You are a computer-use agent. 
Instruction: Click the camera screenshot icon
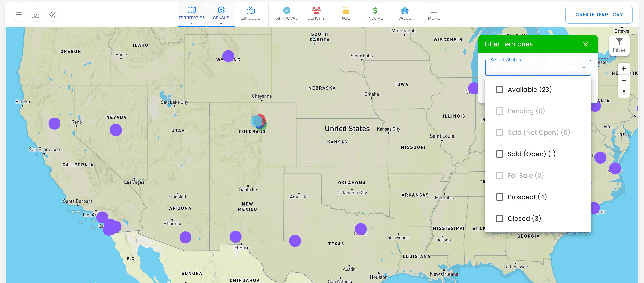point(35,15)
